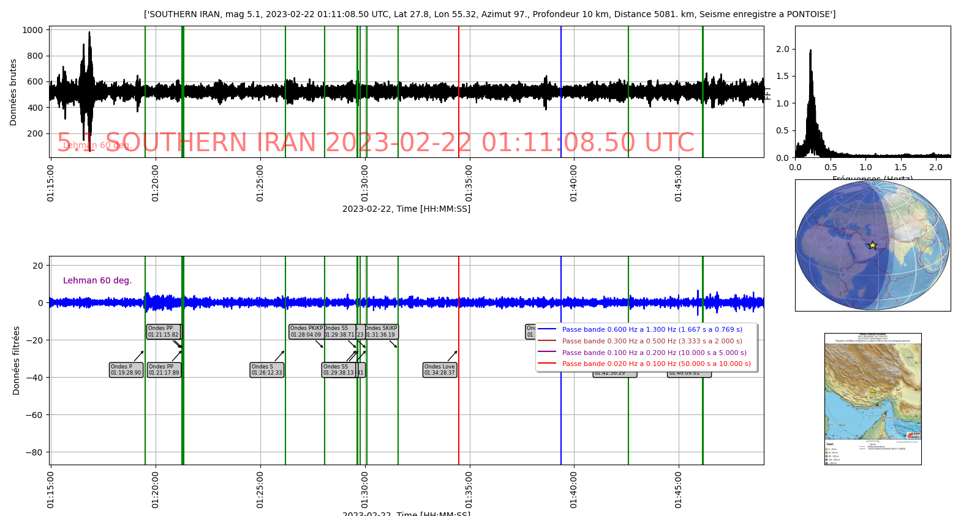Click the blue line sample in the legend
Screen dimensions: 980x516
(x=546, y=329)
